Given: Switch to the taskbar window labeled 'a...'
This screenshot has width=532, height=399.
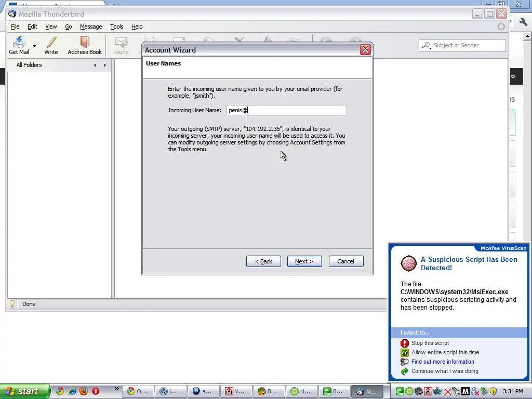Looking at the screenshot, I should [203, 391].
